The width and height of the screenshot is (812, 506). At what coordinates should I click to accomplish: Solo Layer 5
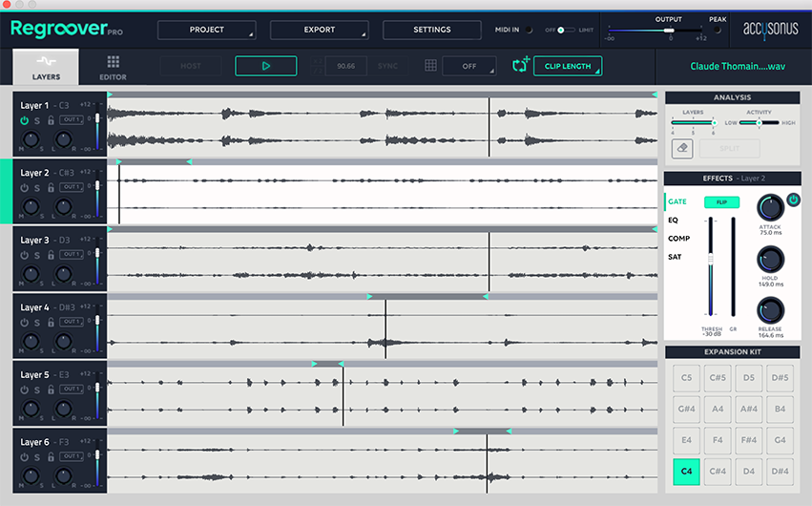click(x=37, y=390)
